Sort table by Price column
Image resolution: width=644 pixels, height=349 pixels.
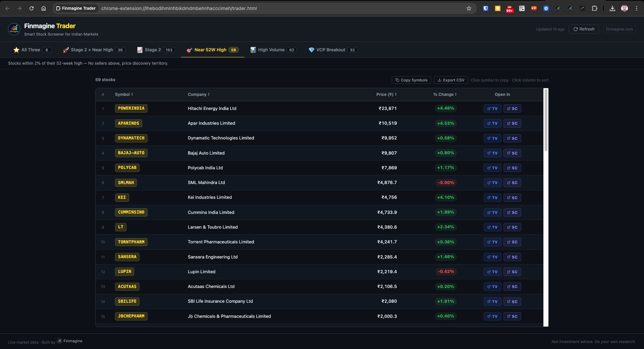pos(386,95)
